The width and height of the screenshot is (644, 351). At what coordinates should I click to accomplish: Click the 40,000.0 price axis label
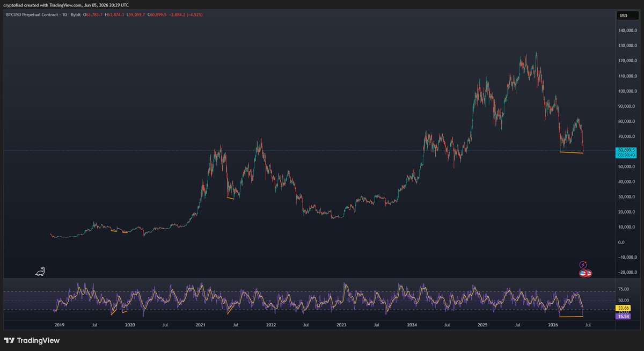627,182
